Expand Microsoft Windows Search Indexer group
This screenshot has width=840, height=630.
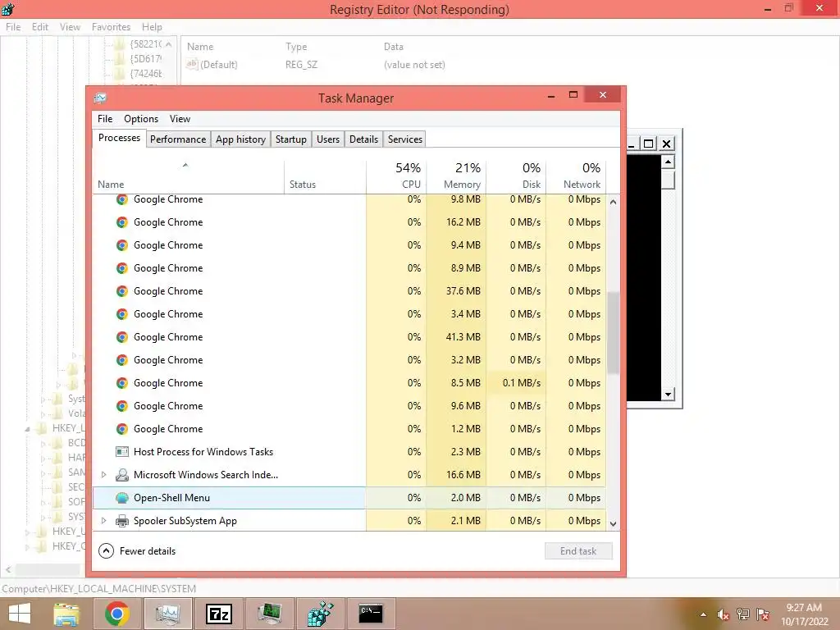click(104, 475)
